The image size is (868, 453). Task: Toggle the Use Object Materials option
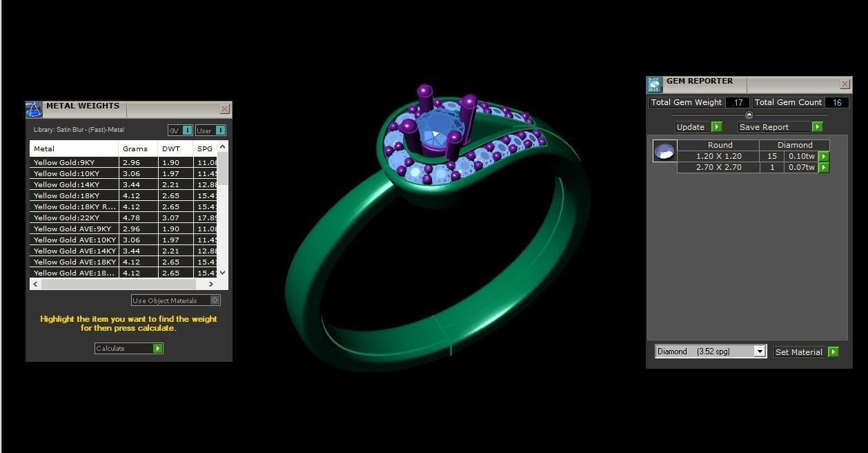pos(176,300)
